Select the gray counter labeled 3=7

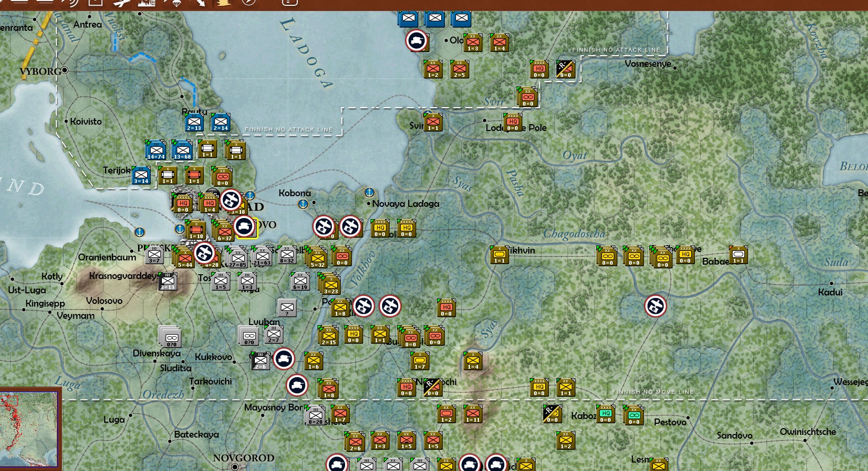(x=154, y=255)
